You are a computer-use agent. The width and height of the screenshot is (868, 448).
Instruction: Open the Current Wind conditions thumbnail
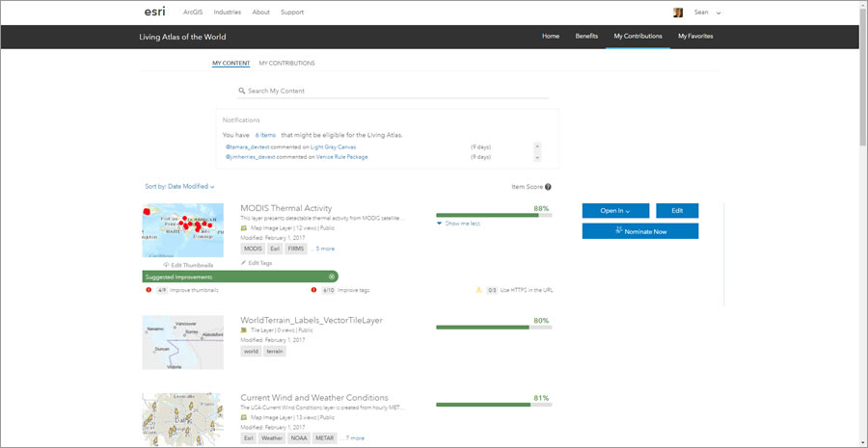point(182,419)
